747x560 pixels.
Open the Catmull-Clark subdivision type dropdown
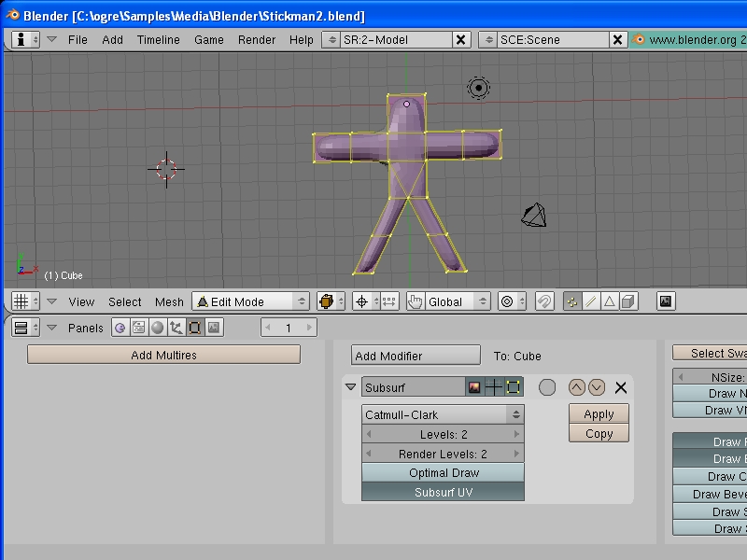[443, 414]
